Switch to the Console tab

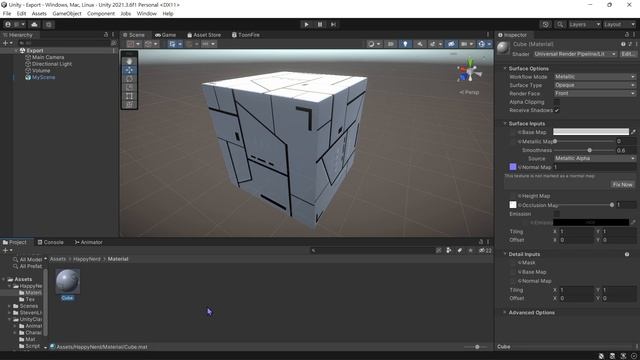51,242
